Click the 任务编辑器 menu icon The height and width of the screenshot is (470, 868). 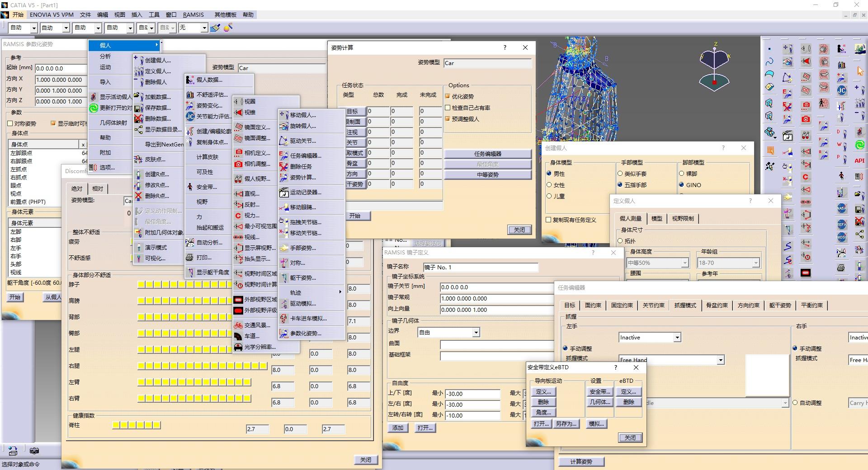[x=283, y=155]
